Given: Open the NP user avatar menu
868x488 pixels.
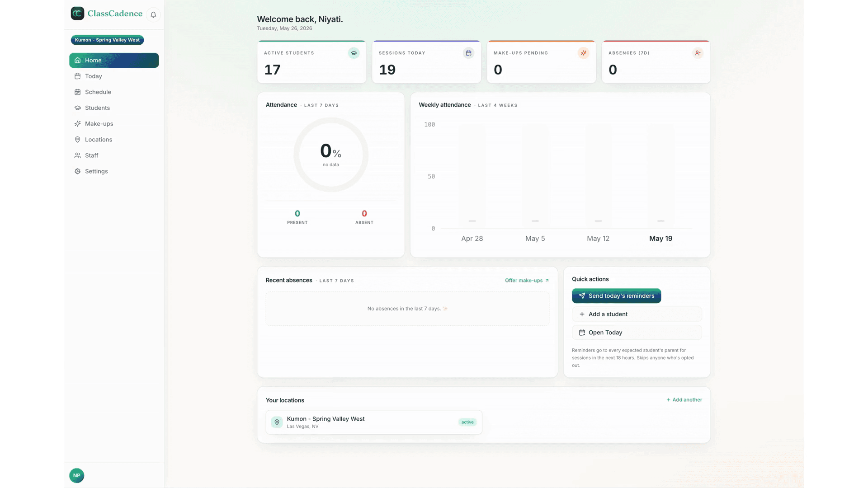Looking at the screenshot, I should 77,475.
